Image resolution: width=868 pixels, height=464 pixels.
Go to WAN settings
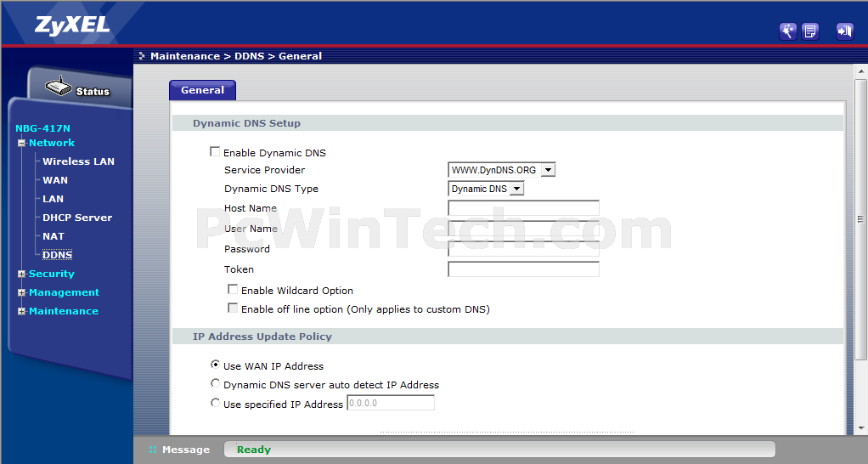point(55,180)
